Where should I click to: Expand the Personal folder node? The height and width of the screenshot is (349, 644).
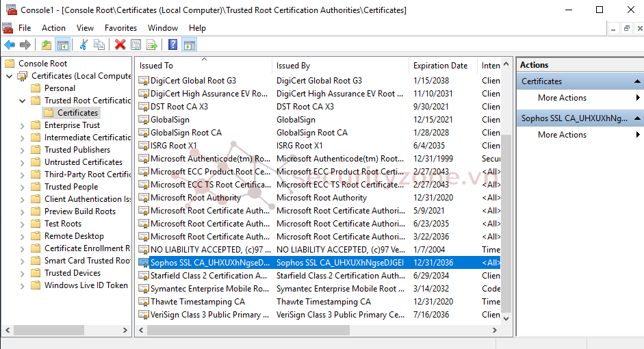(x=23, y=88)
